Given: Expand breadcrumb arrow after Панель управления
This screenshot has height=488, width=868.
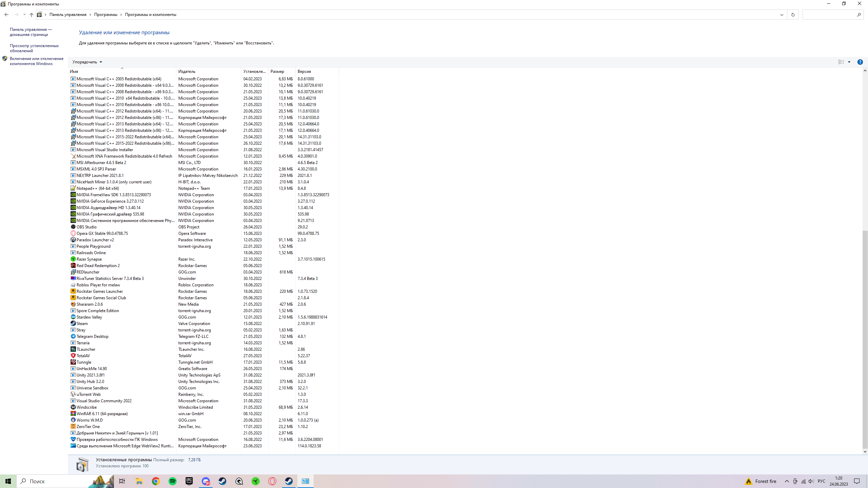Looking at the screenshot, I should pos(90,15).
